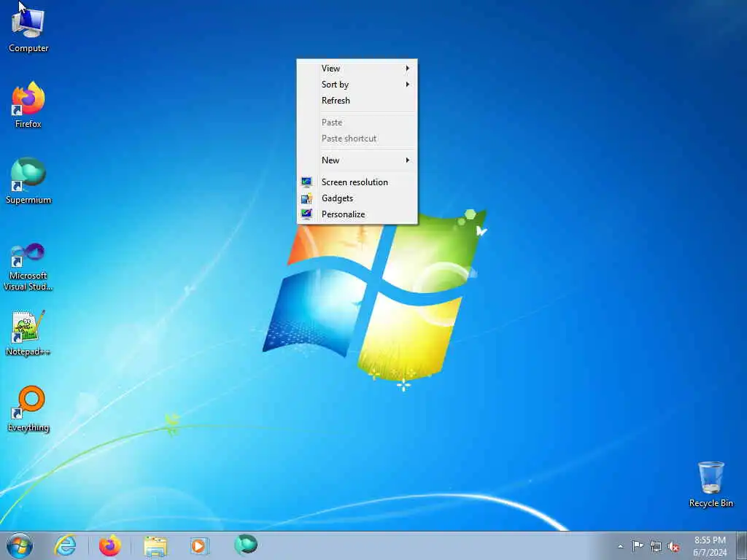Choose Personalize in the context menu
The width and height of the screenshot is (747, 560).
tap(357, 214)
